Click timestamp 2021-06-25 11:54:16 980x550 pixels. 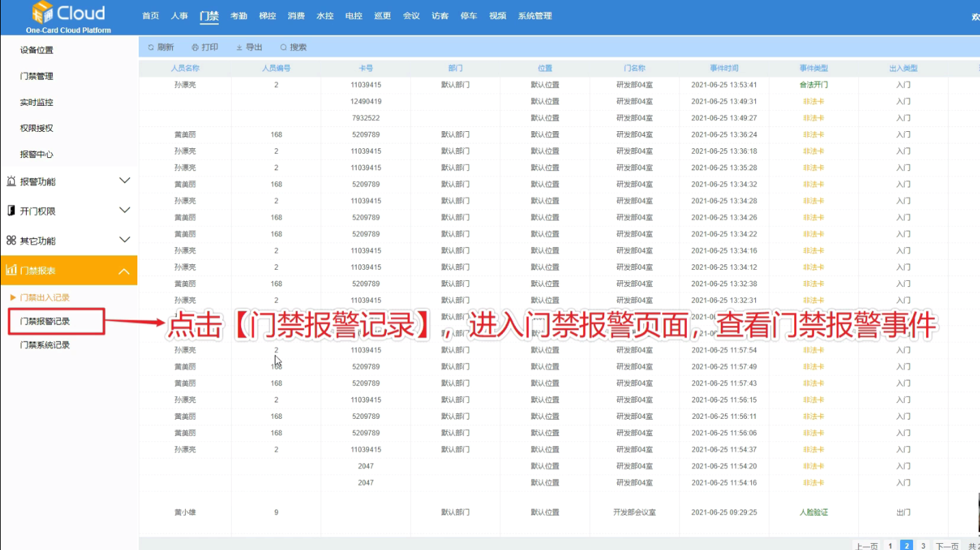coord(724,482)
